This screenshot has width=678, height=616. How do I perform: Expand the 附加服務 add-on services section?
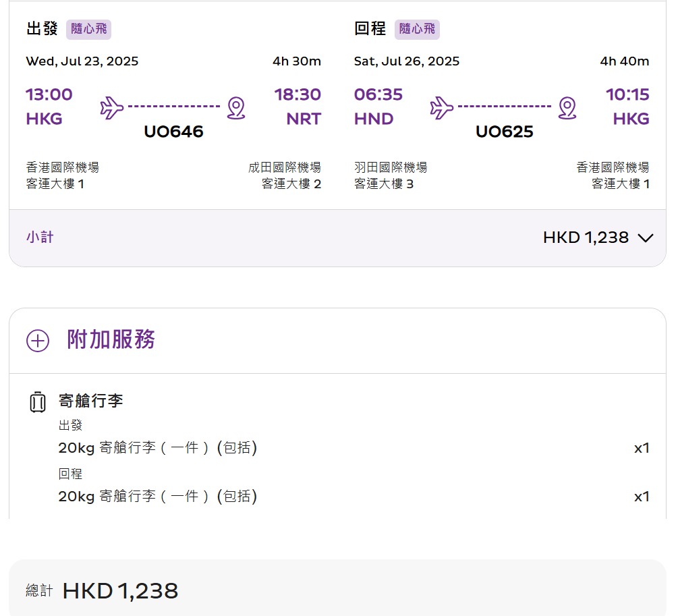[x=111, y=339]
